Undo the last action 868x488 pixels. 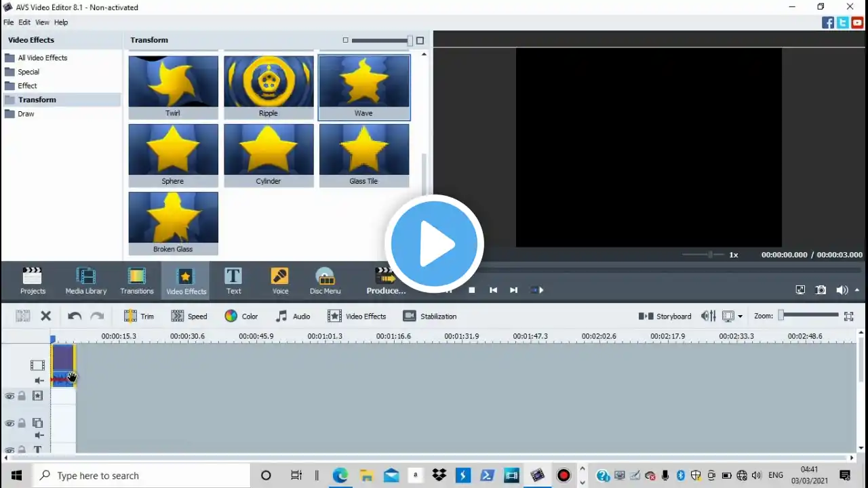pyautogui.click(x=75, y=317)
